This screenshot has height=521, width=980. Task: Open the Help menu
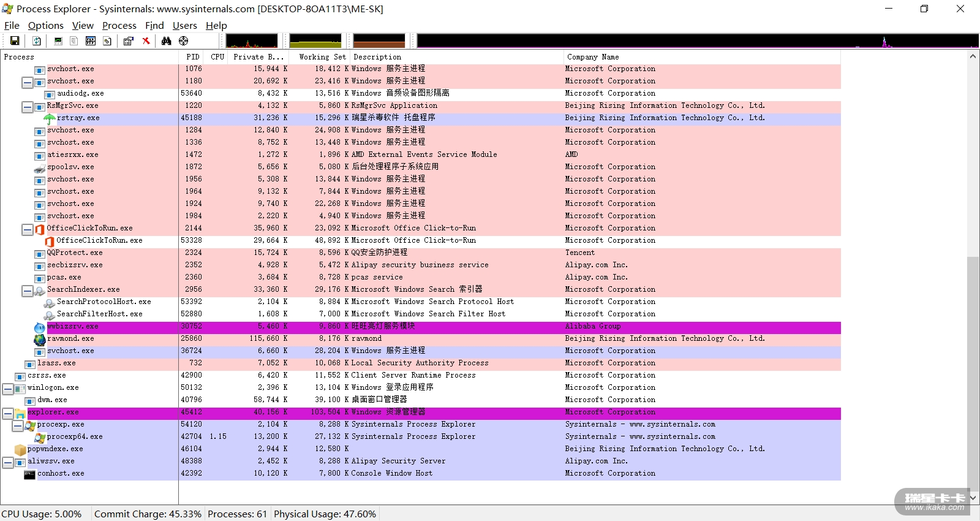(216, 25)
